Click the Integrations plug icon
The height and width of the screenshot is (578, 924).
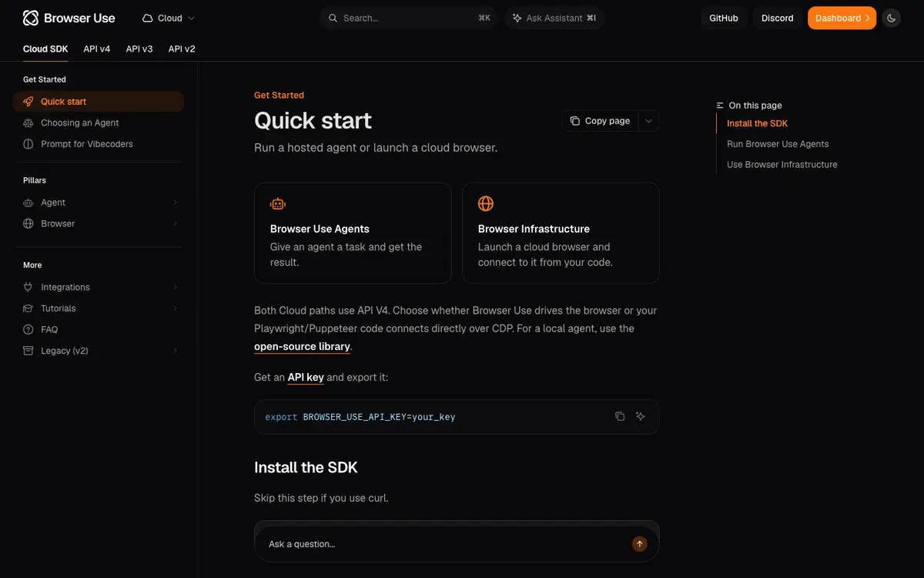coord(28,287)
